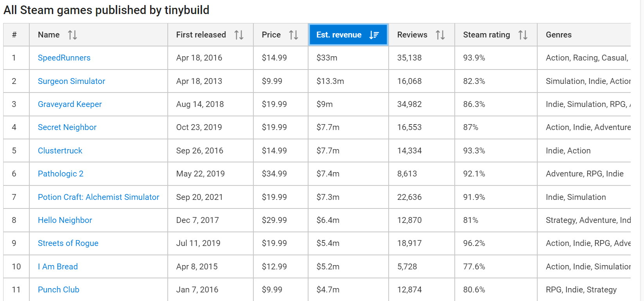Click sort arrows beside Steam rating

coord(523,35)
